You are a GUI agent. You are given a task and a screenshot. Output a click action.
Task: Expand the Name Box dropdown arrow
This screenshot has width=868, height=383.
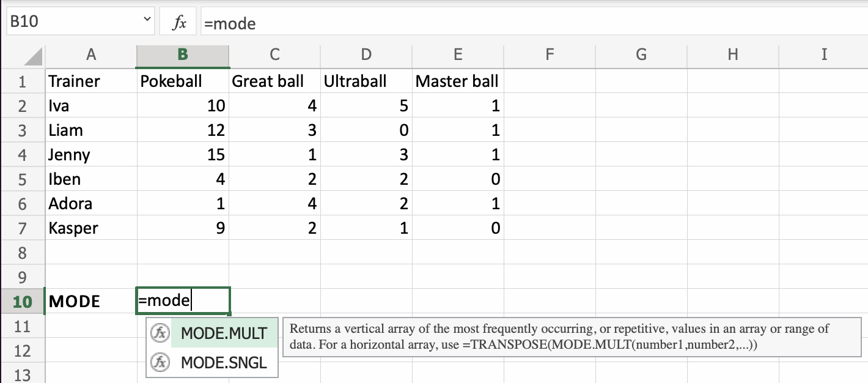pos(147,20)
